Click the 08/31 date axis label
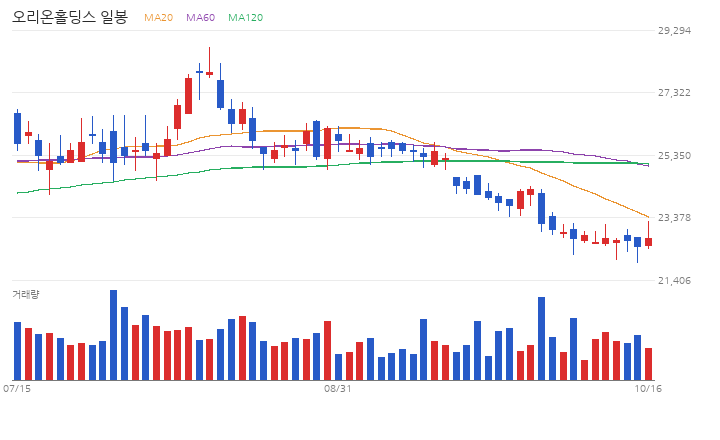 click(x=338, y=389)
